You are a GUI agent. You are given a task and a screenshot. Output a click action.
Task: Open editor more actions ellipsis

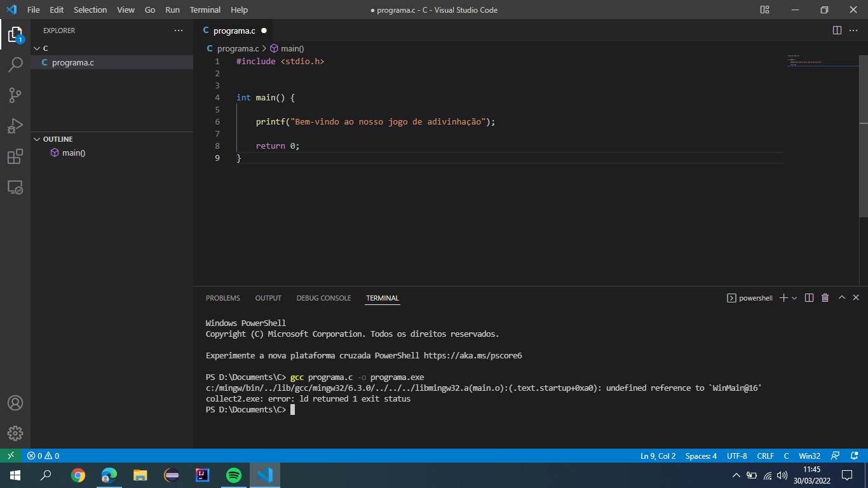pos(853,30)
